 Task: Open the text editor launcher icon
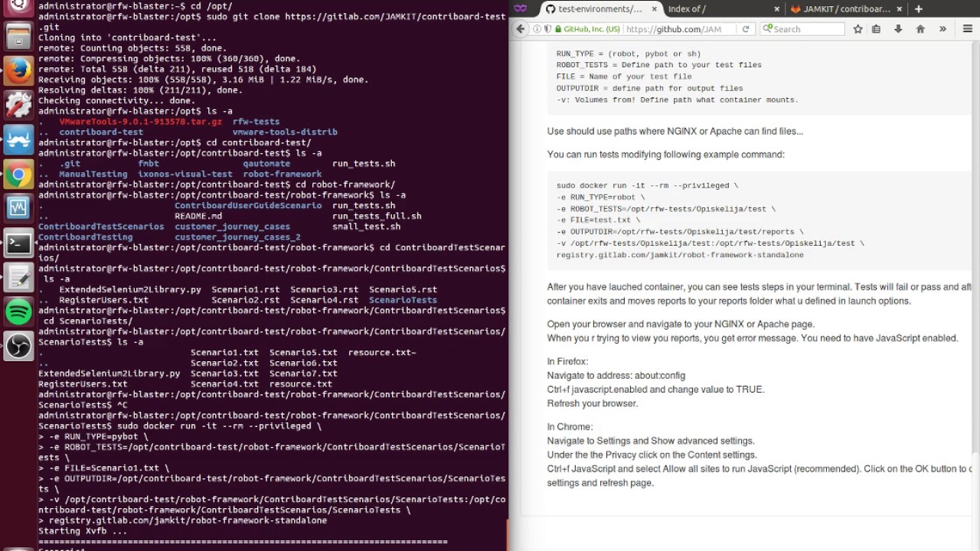point(18,277)
